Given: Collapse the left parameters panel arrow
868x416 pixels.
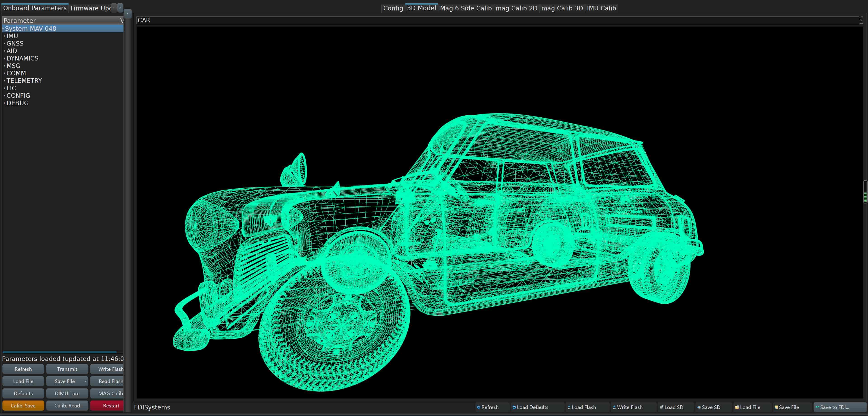Looking at the screenshot, I should (x=128, y=14).
